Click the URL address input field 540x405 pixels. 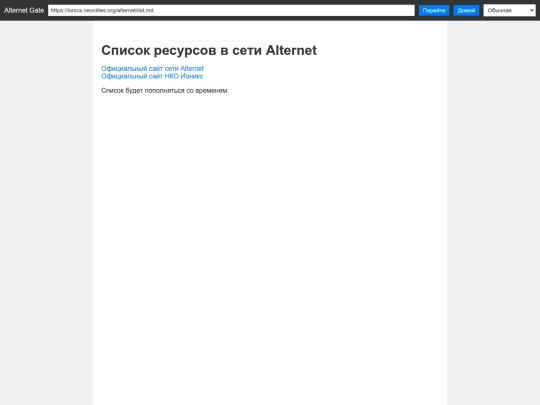(x=231, y=10)
